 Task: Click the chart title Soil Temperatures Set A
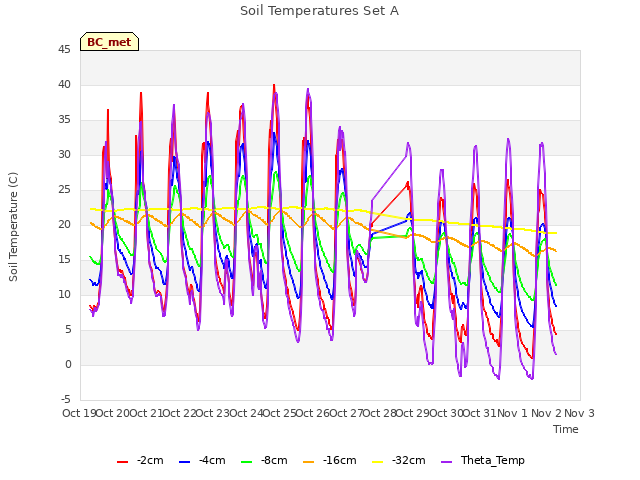pos(320,11)
